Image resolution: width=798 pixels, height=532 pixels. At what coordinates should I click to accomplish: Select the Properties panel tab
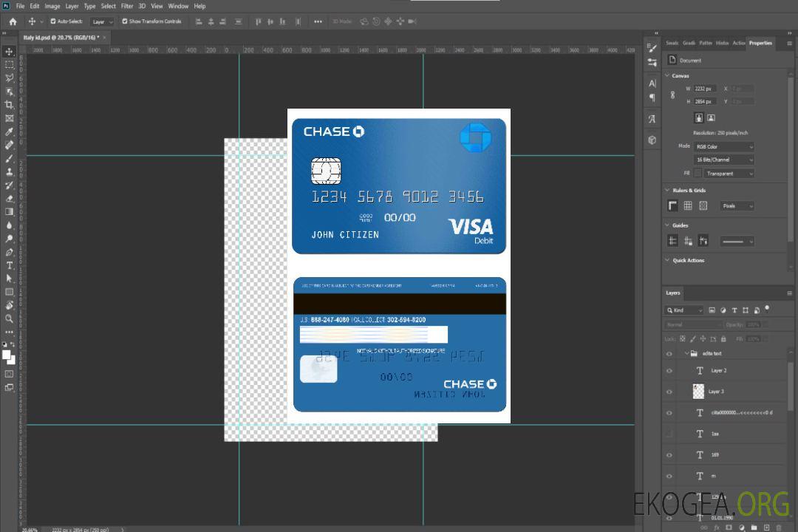tap(760, 44)
